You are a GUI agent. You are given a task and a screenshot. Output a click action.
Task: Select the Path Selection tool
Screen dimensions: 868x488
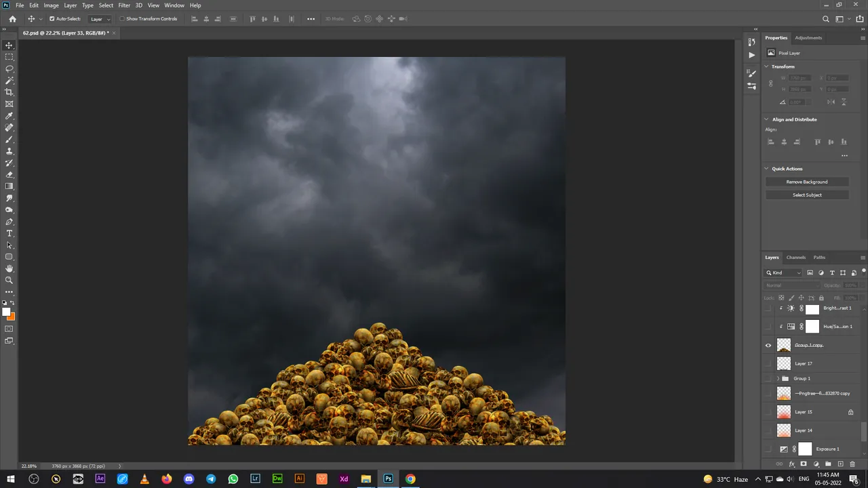(x=9, y=245)
